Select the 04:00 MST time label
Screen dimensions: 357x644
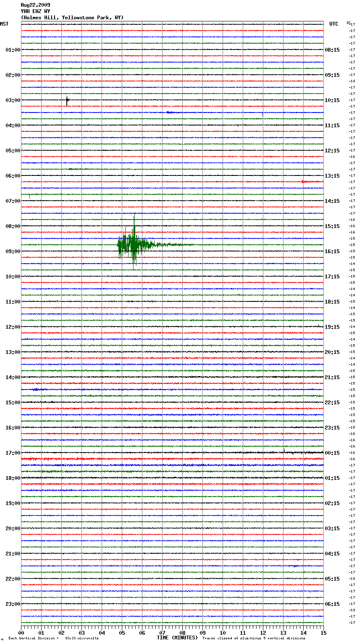(13, 126)
